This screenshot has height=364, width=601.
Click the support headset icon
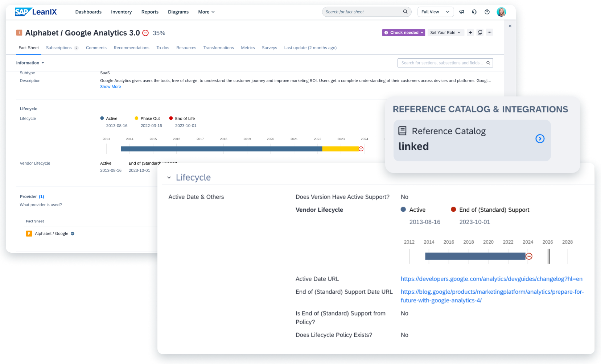(x=474, y=12)
